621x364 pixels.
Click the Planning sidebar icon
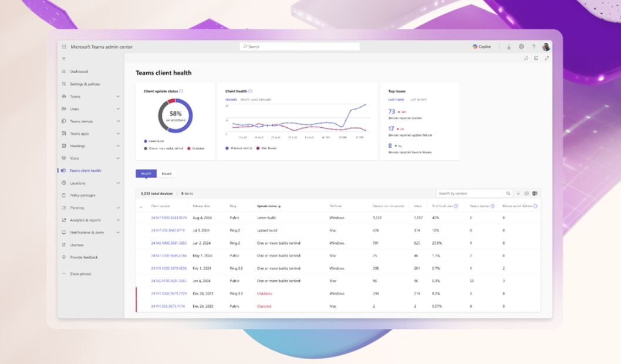(64, 207)
